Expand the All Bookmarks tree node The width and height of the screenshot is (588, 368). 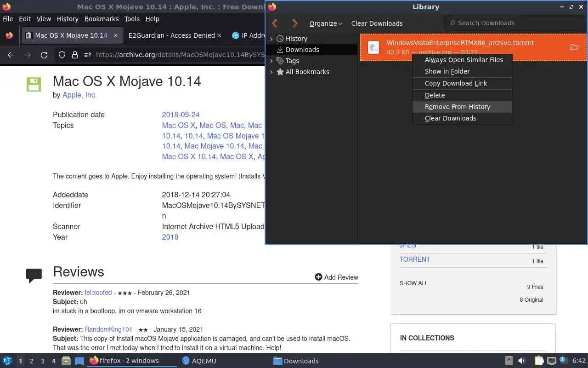point(271,72)
